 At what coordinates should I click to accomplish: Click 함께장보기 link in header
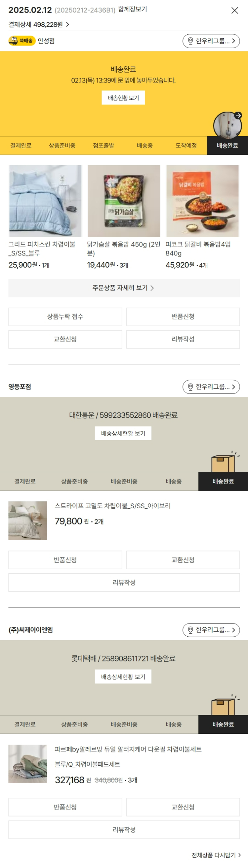pyautogui.click(x=133, y=10)
